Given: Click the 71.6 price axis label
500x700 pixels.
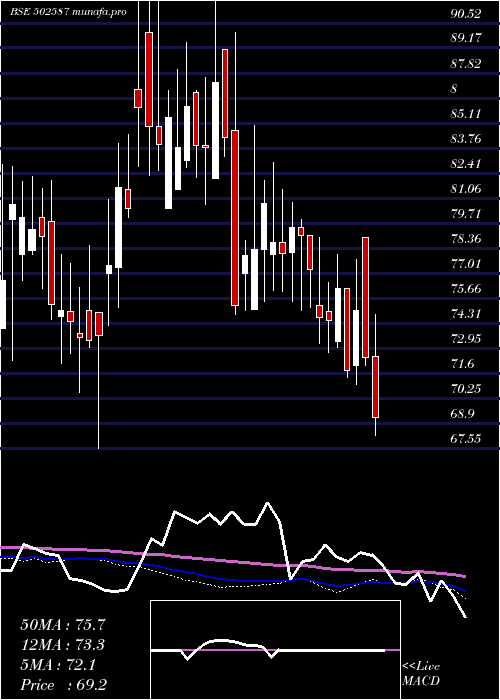Looking at the screenshot, I should pos(462,364).
